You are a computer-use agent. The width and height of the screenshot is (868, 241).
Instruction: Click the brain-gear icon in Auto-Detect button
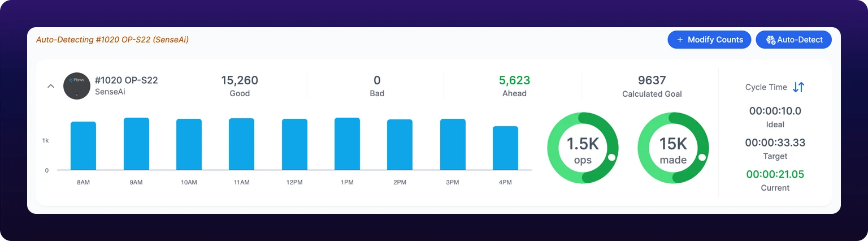click(770, 40)
